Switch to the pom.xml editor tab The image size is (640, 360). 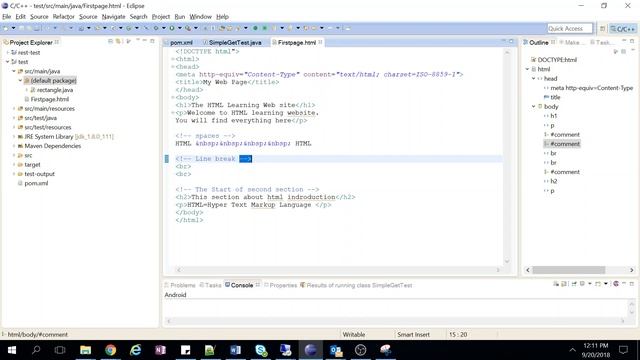click(181, 42)
